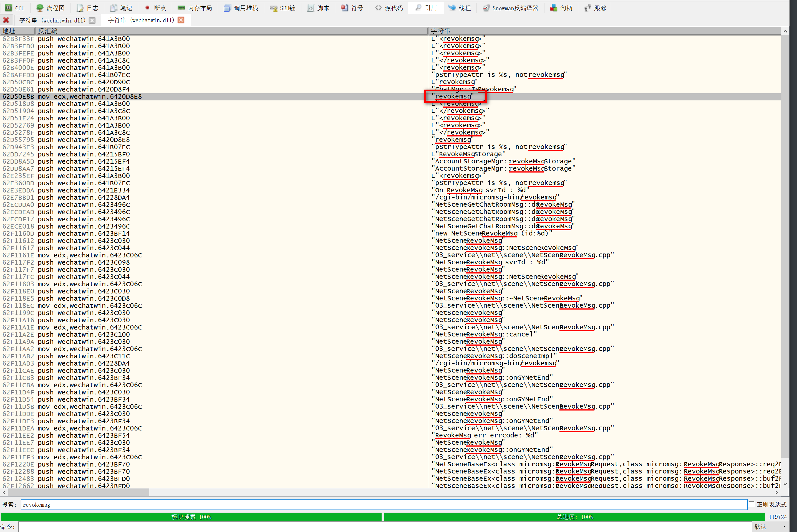Select row 62D50CBC with L"revokemsg"

390,82
